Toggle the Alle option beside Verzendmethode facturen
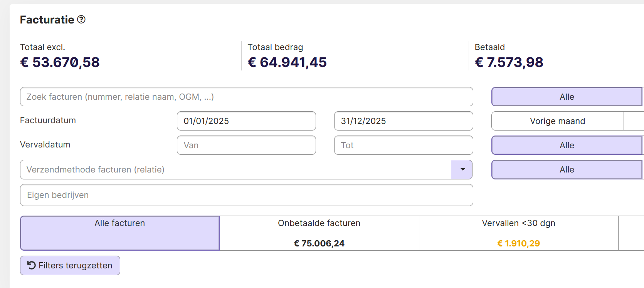Screen dimensions: 644x288 coord(567,169)
